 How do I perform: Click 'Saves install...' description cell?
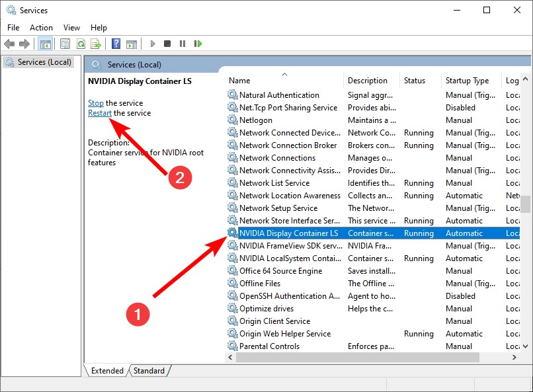click(x=372, y=271)
